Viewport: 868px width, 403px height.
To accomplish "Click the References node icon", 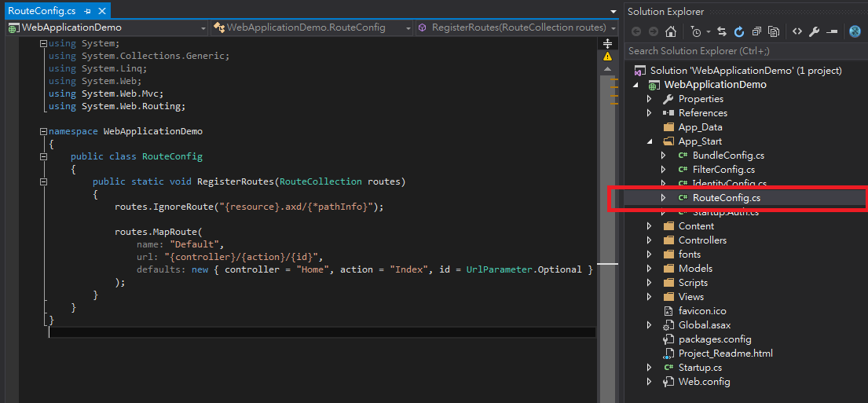I will [668, 113].
